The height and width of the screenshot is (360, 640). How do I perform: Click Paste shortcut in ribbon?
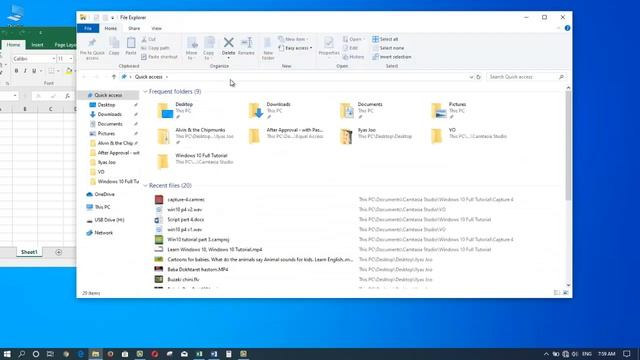tap(160, 57)
